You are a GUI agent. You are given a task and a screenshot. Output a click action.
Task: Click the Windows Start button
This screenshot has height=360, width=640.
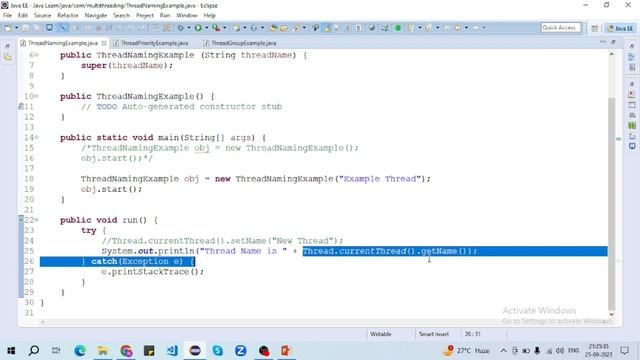(x=11, y=351)
